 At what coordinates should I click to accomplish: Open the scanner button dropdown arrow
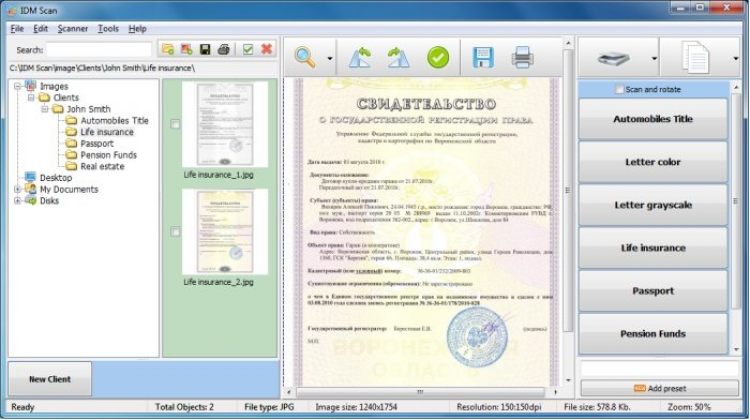[655, 58]
